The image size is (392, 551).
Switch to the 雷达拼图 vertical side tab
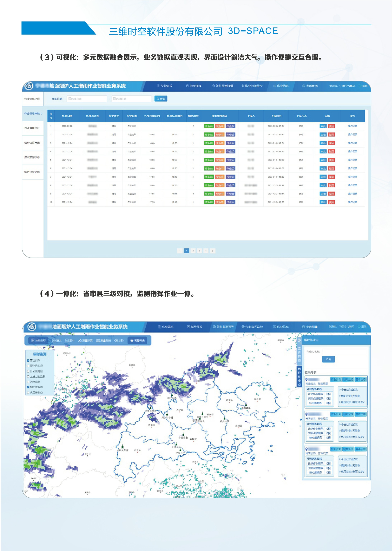click(x=299, y=354)
